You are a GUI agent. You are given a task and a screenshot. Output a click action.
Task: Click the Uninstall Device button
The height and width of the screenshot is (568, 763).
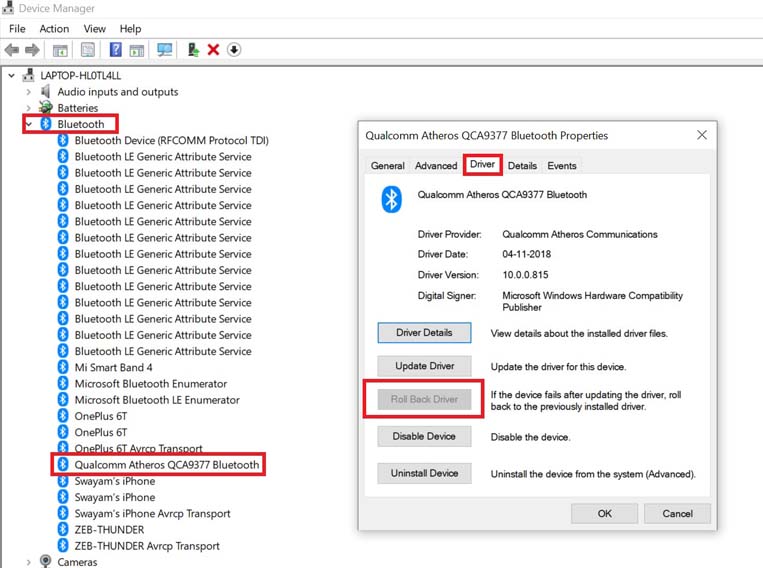pyautogui.click(x=424, y=473)
